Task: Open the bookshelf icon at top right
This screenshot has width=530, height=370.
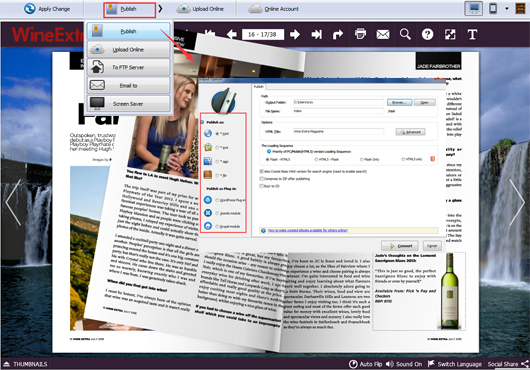Action: (520, 8)
